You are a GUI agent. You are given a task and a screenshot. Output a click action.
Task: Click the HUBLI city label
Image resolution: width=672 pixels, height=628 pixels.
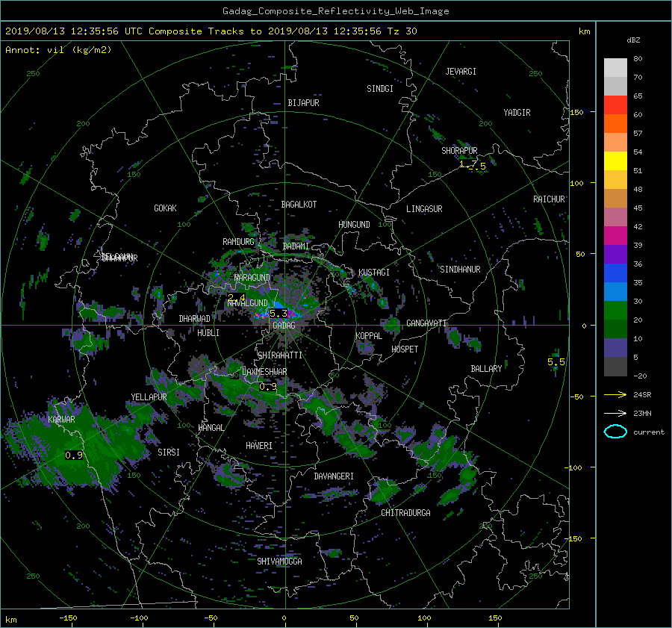click(208, 333)
